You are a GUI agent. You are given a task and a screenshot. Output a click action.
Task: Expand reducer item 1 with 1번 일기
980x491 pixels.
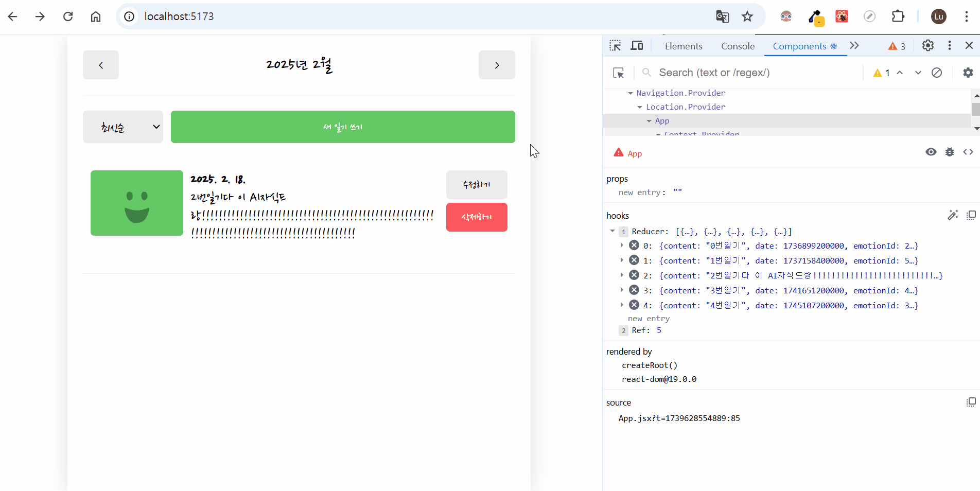click(622, 260)
